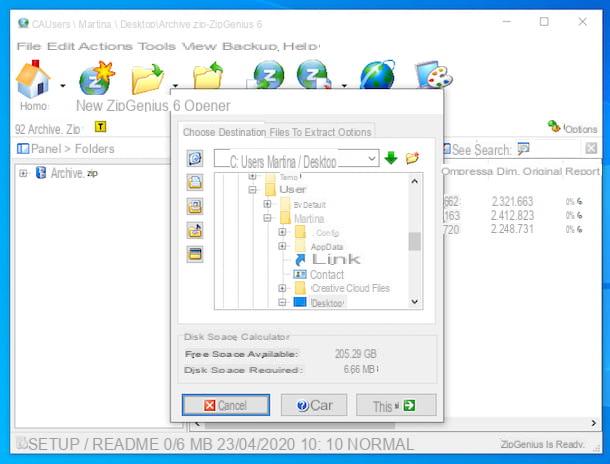Click the 2.248.731 original size cell
This screenshot has height=464, width=610.
point(512,229)
